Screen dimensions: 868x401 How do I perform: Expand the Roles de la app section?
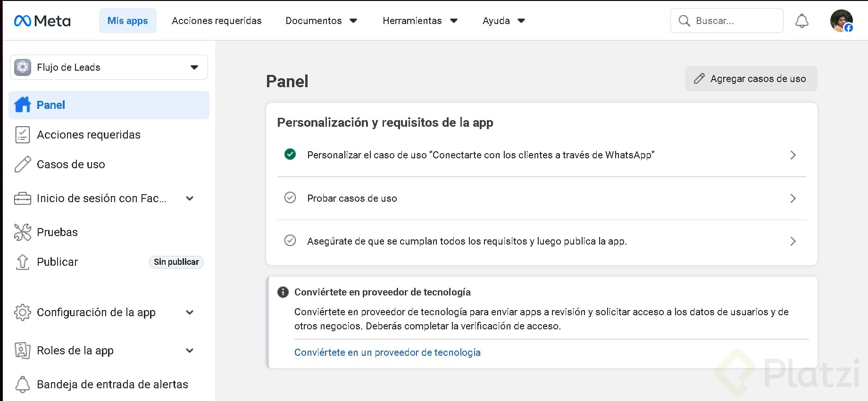click(x=190, y=351)
